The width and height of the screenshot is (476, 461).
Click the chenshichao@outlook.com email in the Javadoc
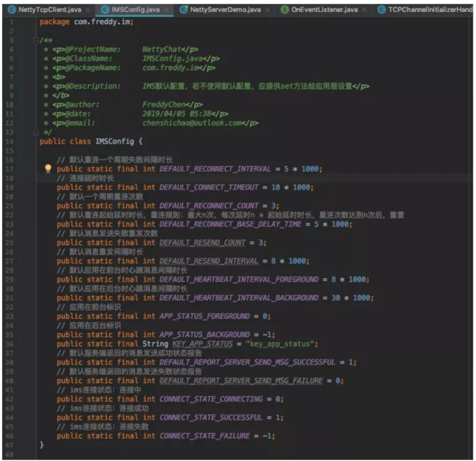196,123
